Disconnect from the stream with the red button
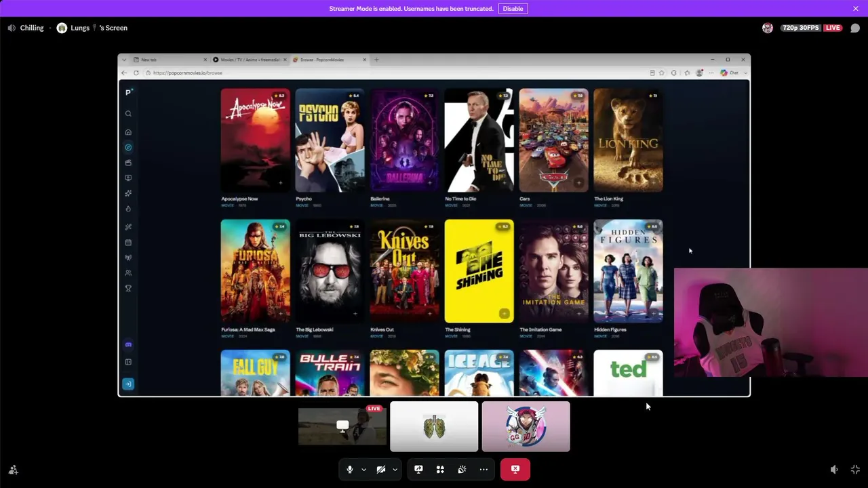 coord(515,469)
